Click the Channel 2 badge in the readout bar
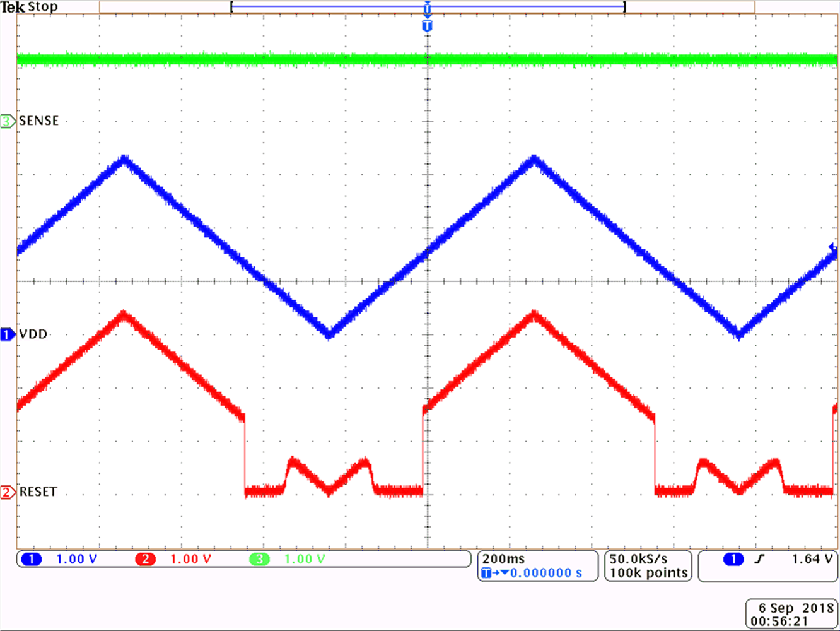Screen dimensions: 840x631 [x=146, y=558]
